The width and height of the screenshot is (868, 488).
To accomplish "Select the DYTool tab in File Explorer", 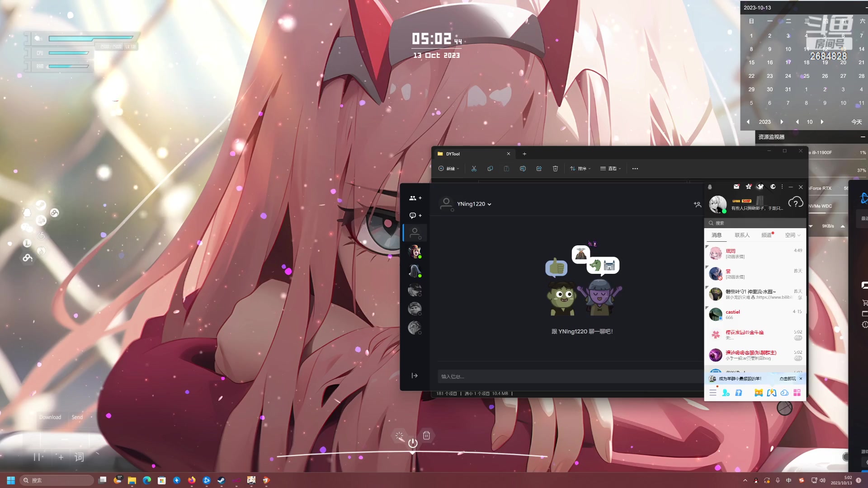I will pyautogui.click(x=473, y=154).
